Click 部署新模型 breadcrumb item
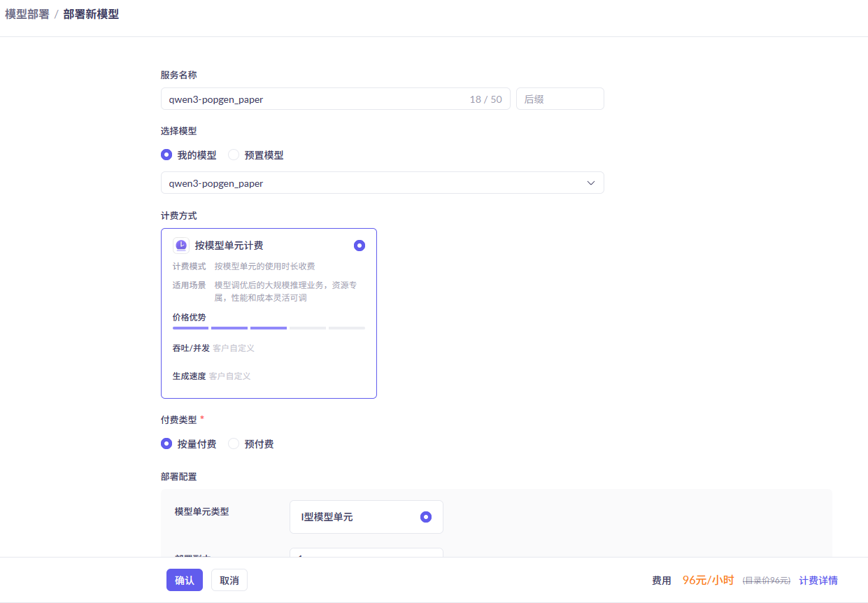This screenshot has height=603, width=868. (91, 14)
